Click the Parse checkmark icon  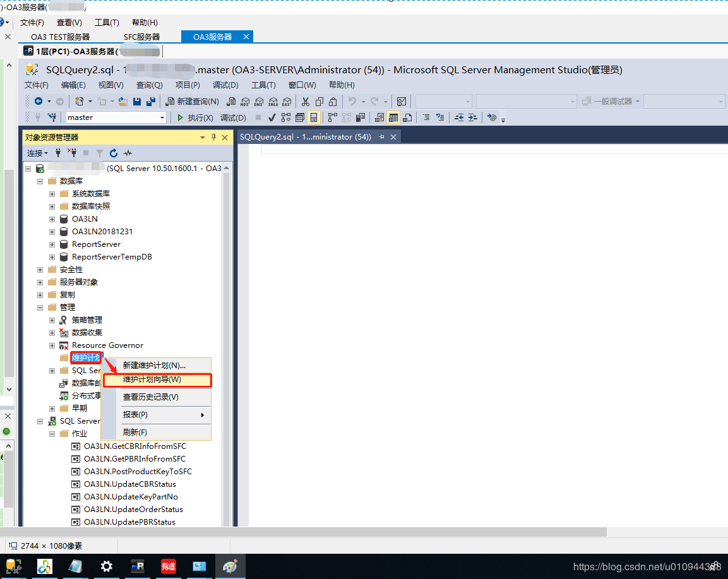[272, 117]
